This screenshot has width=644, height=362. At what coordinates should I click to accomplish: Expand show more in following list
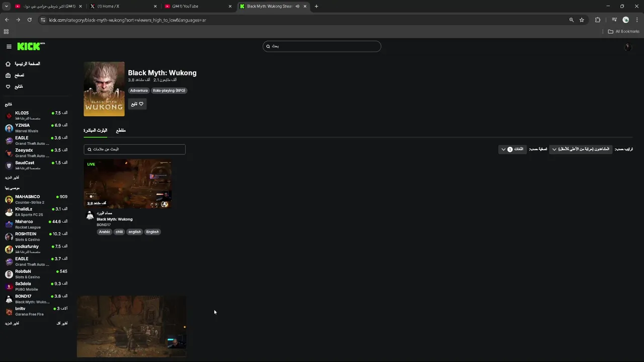point(12,177)
